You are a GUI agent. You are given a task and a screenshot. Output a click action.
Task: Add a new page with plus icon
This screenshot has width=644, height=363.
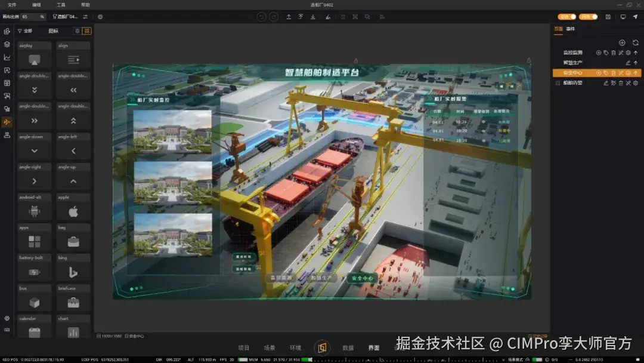click(x=622, y=43)
